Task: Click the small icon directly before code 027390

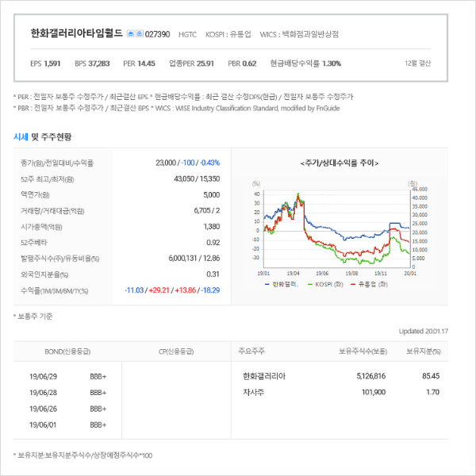Action: point(140,33)
